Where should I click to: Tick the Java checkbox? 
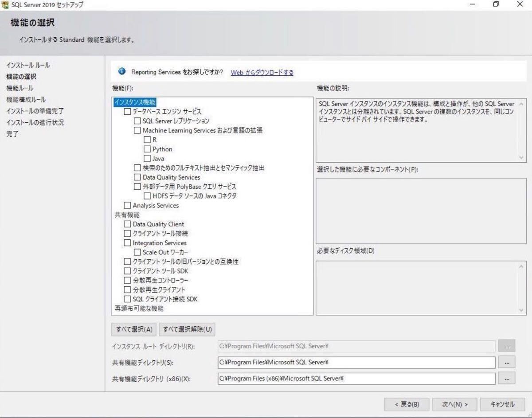pos(147,158)
